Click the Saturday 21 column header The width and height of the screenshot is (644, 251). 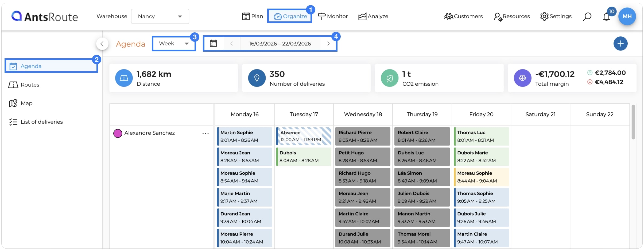540,114
